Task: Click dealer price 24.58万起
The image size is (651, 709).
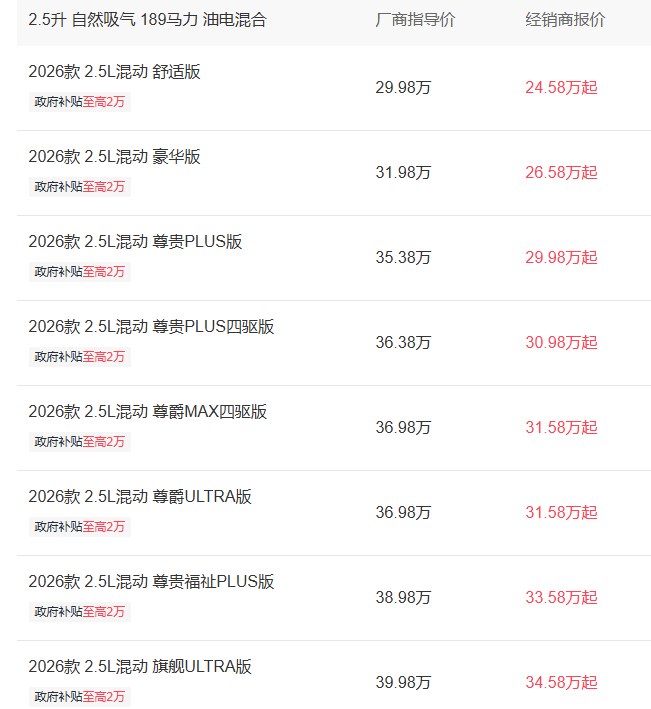Action: point(561,88)
